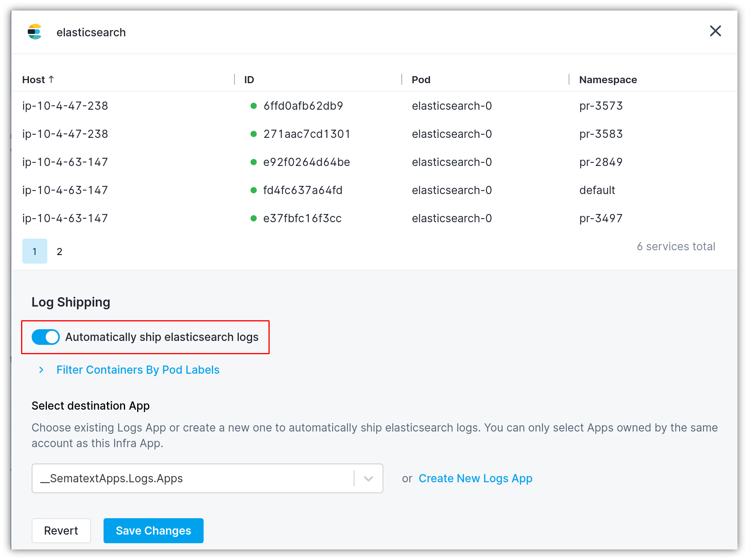Open Filter Containers By Pod Labels link

(x=138, y=370)
